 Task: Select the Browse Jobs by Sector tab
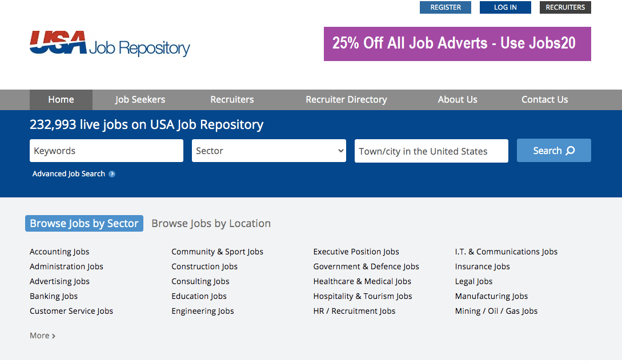point(84,224)
